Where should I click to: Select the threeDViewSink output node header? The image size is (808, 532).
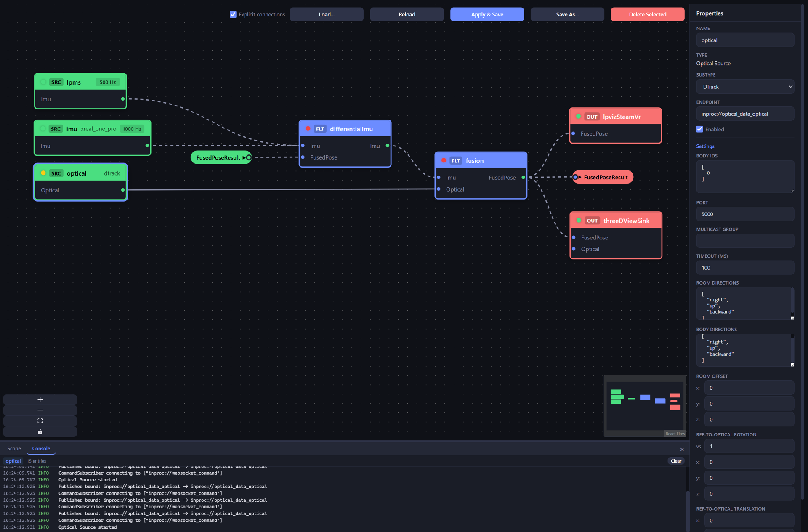click(x=616, y=221)
